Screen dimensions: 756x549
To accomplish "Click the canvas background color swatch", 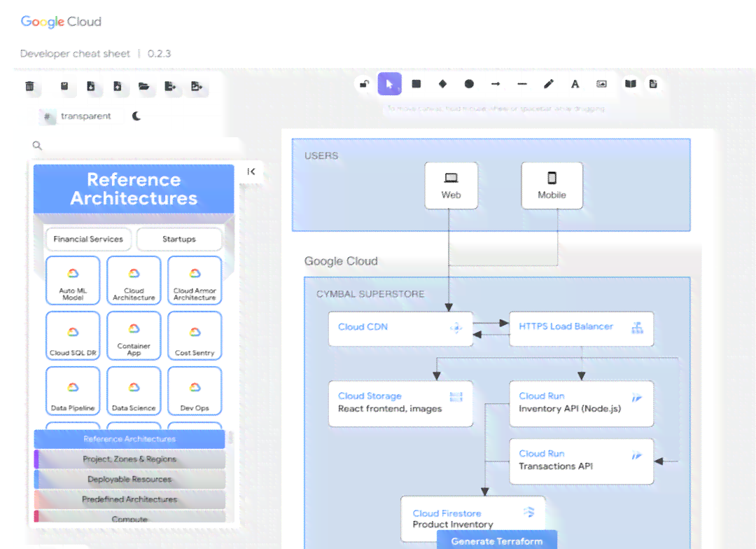I will coord(47,116).
